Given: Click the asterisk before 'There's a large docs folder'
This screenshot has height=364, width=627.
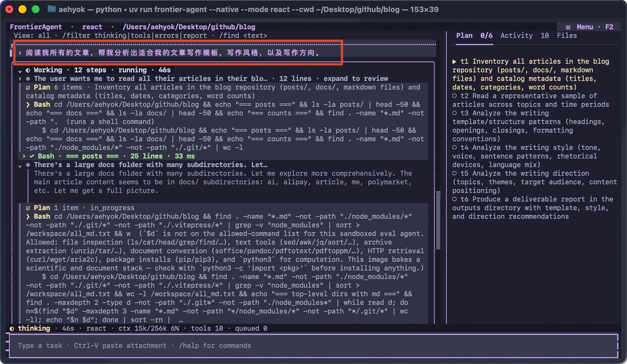Looking at the screenshot, I should [28, 165].
